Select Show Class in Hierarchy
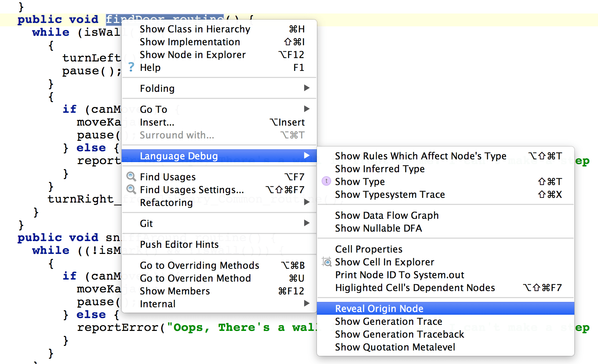 point(195,29)
